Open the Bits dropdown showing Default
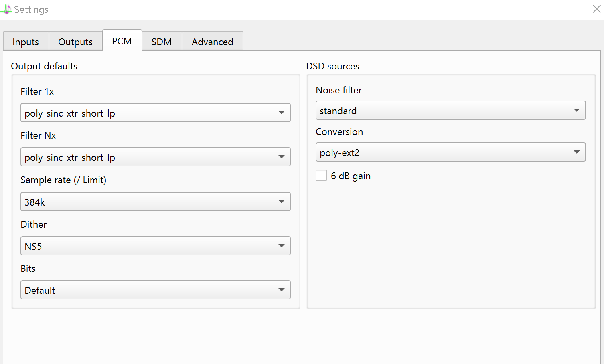 point(155,290)
